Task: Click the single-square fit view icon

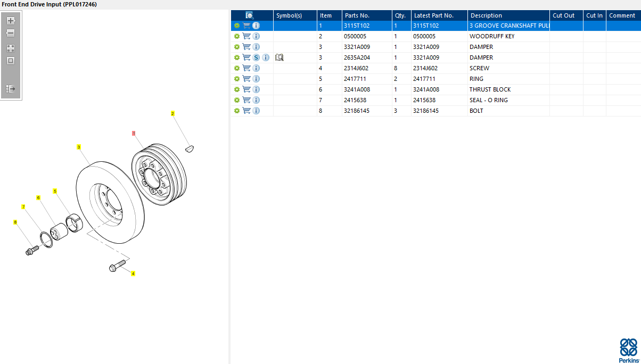Action: click(x=11, y=61)
